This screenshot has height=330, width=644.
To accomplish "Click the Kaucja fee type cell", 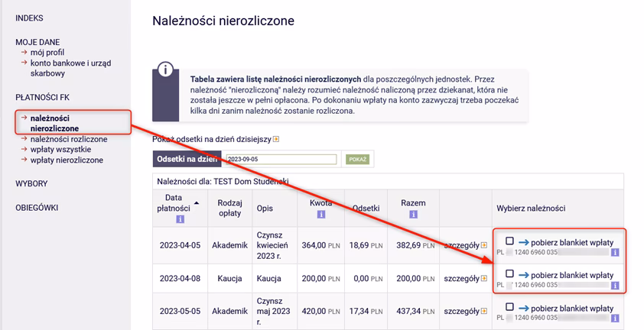I will pyautogui.click(x=229, y=278).
